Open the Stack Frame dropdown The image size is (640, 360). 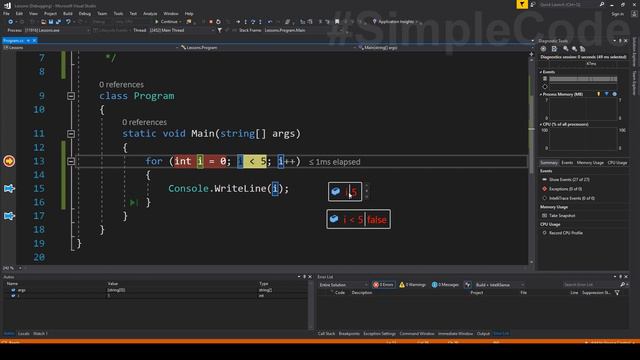pyautogui.click(x=305, y=30)
